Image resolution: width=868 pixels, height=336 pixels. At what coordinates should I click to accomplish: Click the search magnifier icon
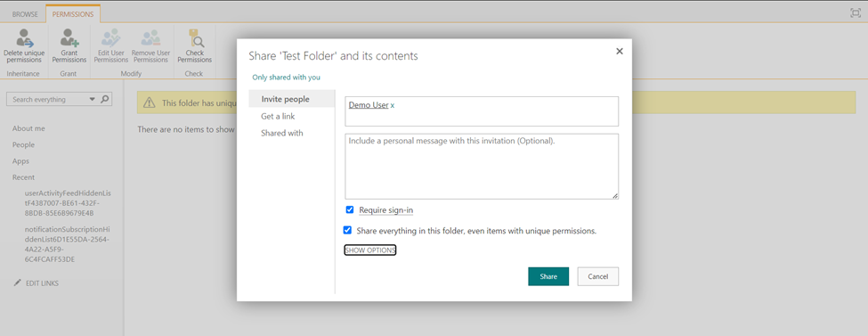(105, 99)
